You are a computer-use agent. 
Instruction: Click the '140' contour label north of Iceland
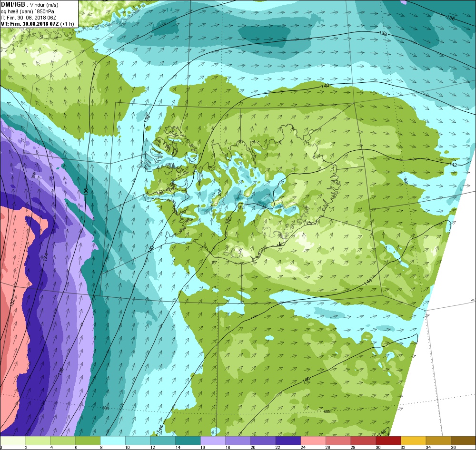click(325, 86)
